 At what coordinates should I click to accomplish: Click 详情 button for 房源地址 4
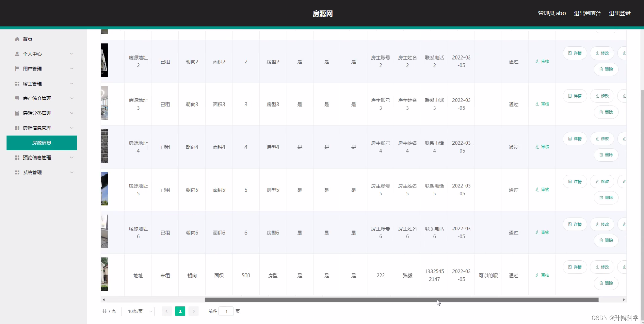575,139
